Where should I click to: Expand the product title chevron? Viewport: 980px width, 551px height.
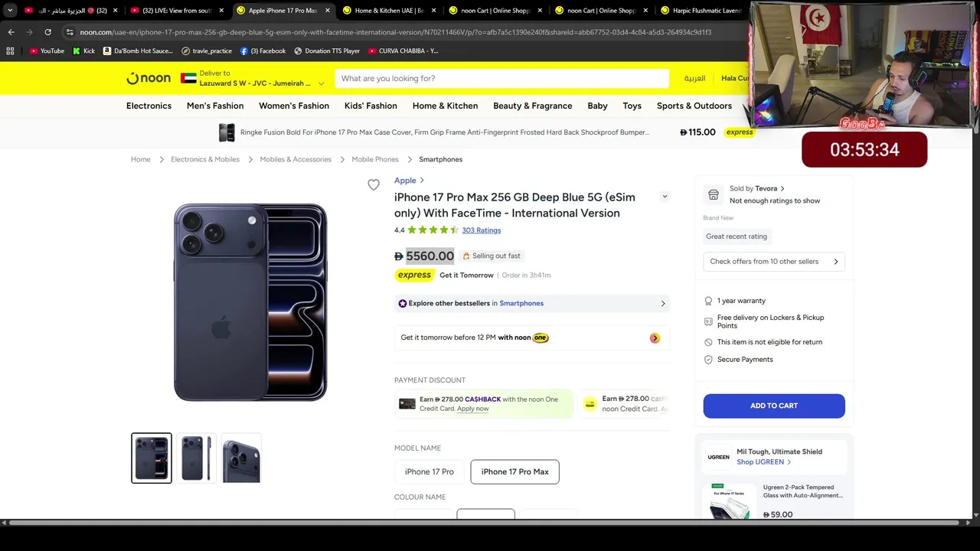point(665,197)
